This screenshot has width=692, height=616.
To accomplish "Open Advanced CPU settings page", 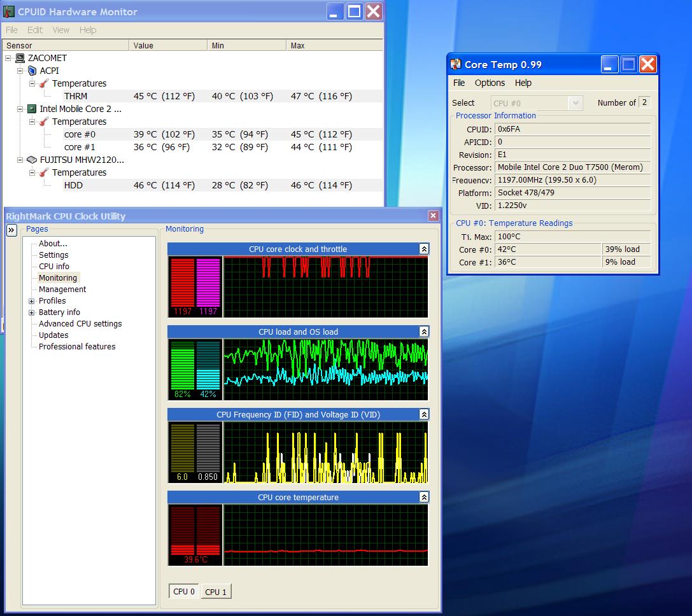I will (x=80, y=324).
